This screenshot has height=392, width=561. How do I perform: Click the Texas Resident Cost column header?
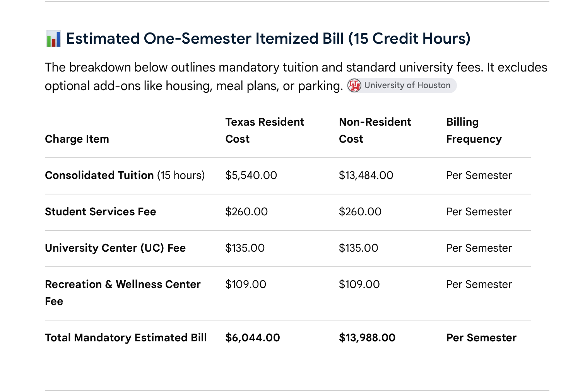click(265, 130)
